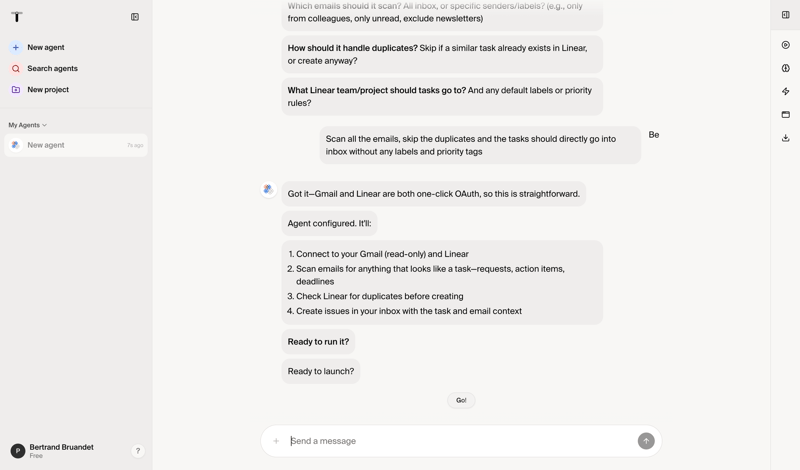The width and height of the screenshot is (800, 470).
Task: Open Bertrand Bruandet account menu
Action: (x=60, y=451)
